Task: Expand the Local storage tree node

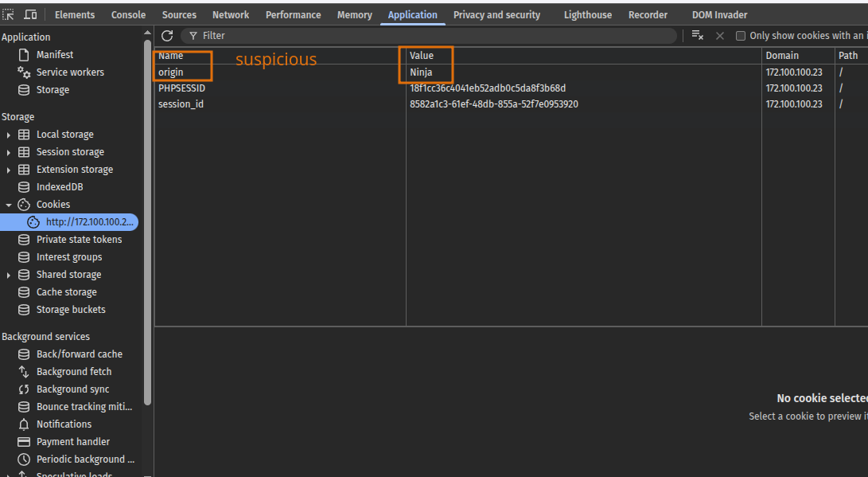Action: (9, 135)
